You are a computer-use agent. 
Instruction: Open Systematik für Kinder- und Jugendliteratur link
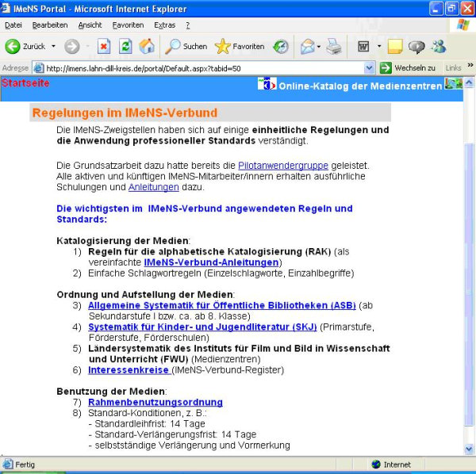click(x=202, y=327)
